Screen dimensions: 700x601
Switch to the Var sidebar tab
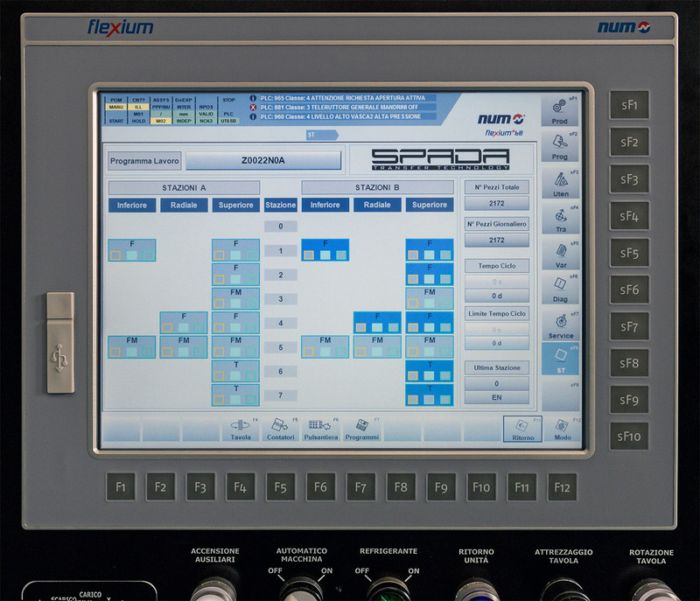[559, 253]
